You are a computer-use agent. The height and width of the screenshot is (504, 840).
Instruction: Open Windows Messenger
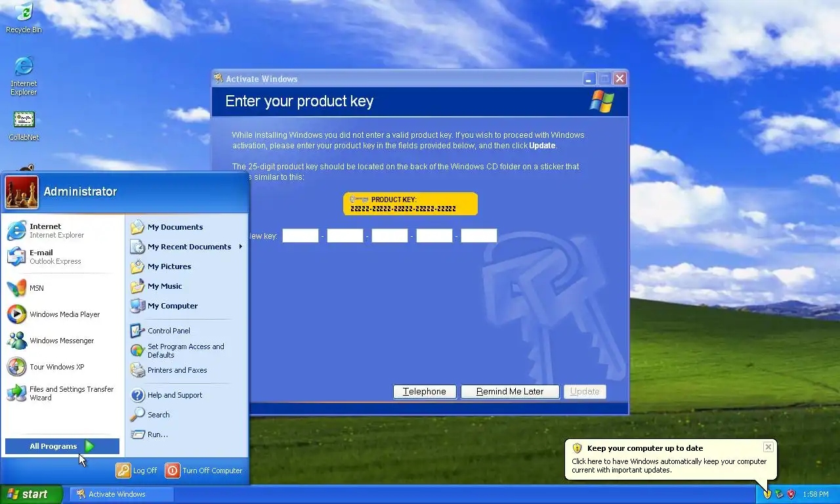pyautogui.click(x=63, y=341)
